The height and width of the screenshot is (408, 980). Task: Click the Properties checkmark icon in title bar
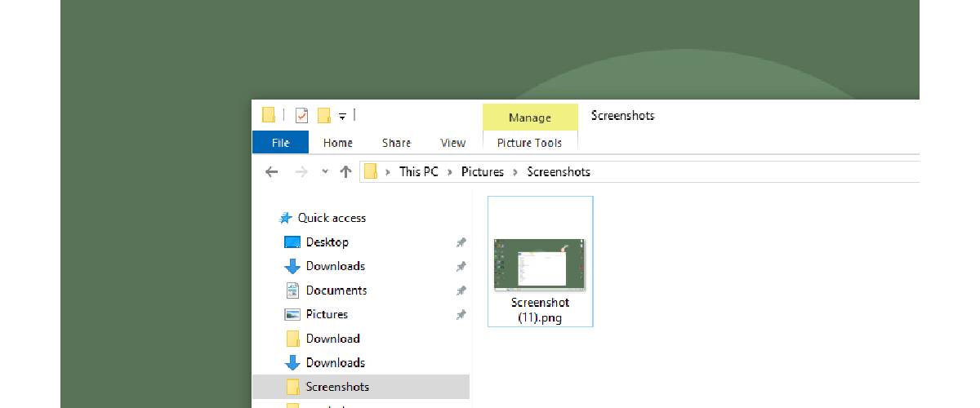tap(301, 115)
